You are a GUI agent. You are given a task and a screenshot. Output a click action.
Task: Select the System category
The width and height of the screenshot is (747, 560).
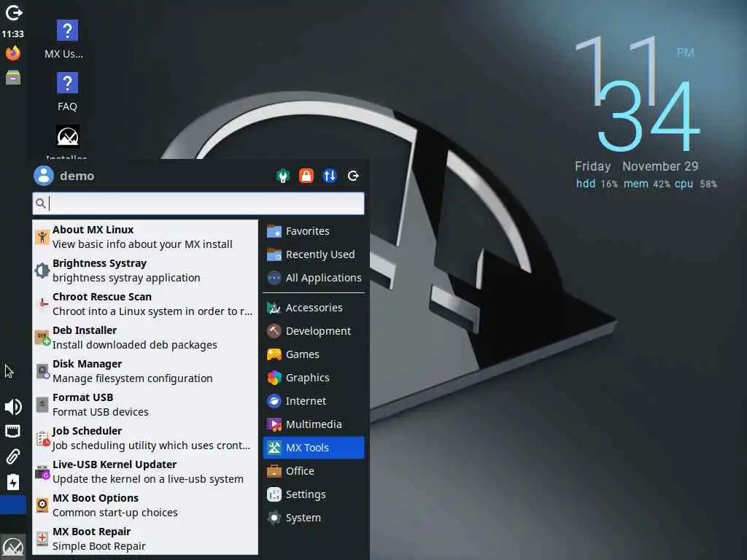(314, 518)
